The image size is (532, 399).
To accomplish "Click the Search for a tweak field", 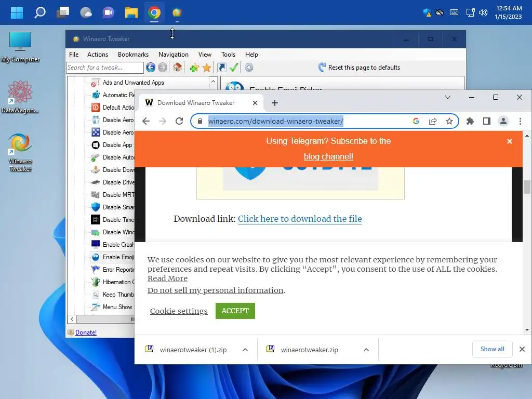I will 105,68.
